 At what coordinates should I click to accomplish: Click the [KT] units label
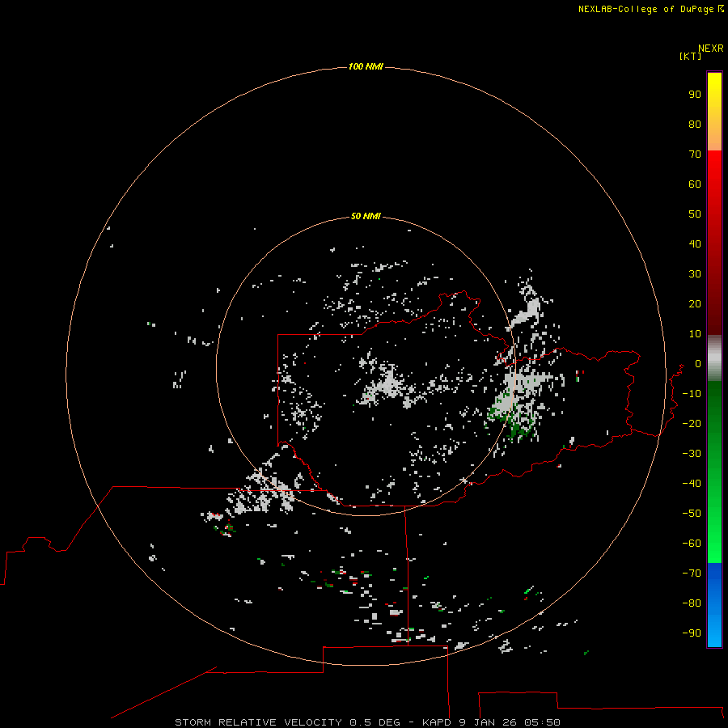(x=690, y=56)
